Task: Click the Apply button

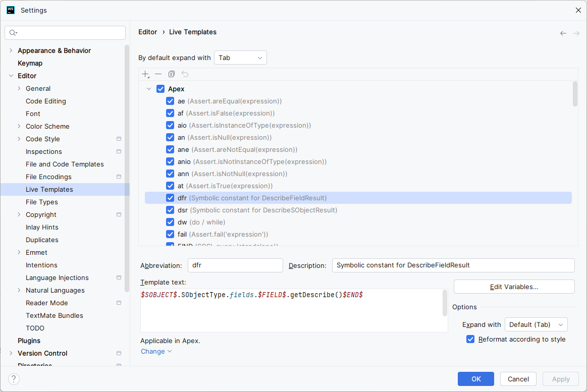Action: coord(561,379)
